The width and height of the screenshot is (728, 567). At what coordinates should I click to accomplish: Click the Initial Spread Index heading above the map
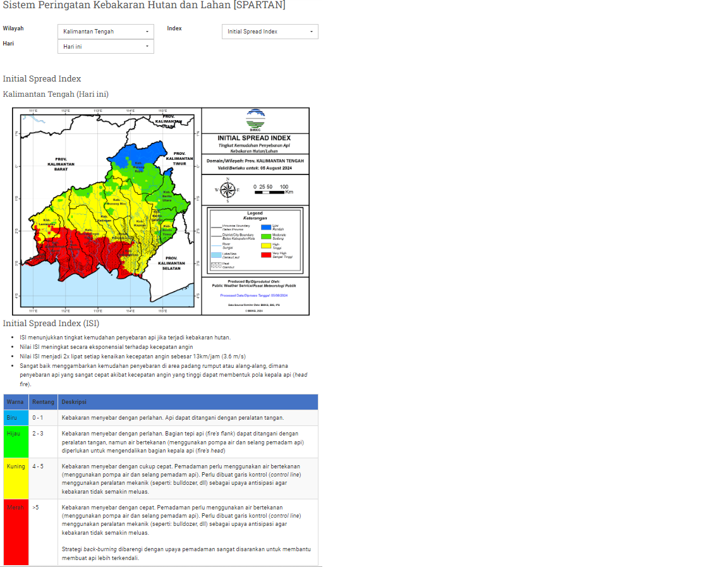(42, 79)
